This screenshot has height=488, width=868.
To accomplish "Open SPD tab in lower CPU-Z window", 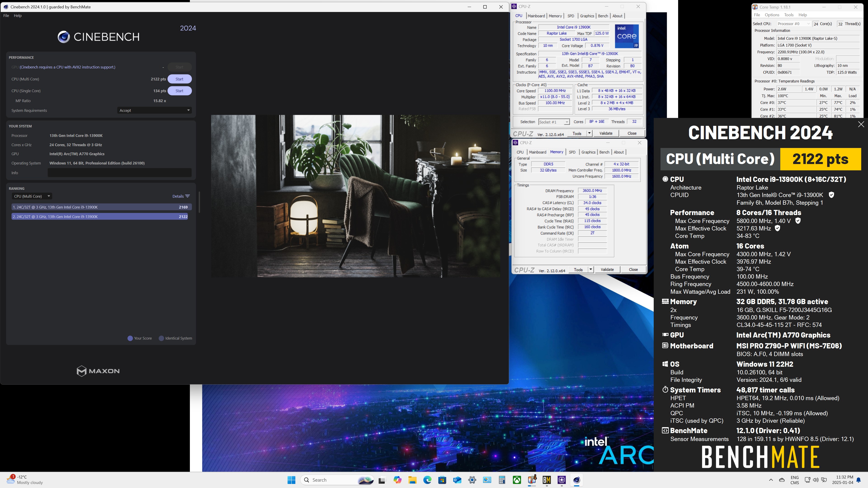I will [x=572, y=152].
